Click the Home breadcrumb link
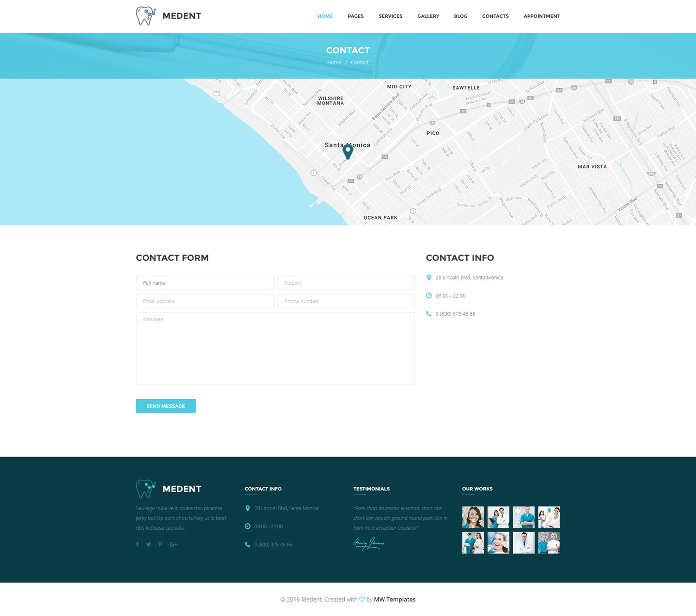The height and width of the screenshot is (616, 696). tap(334, 63)
